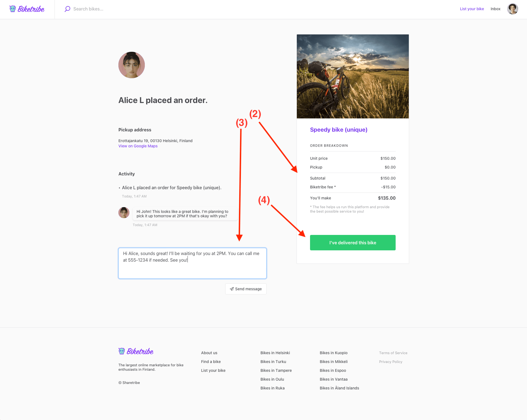Open the List your bike header link

[x=472, y=9]
